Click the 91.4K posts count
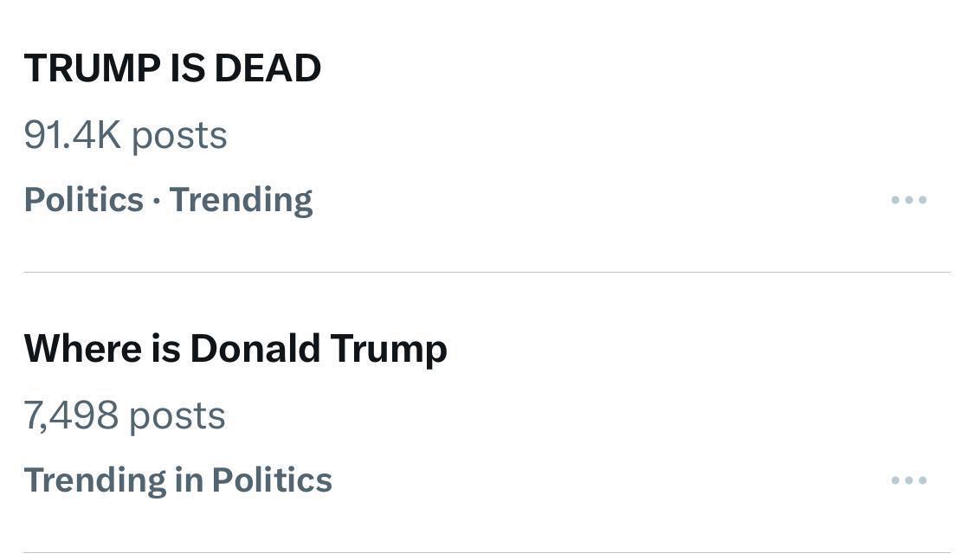 (x=126, y=135)
